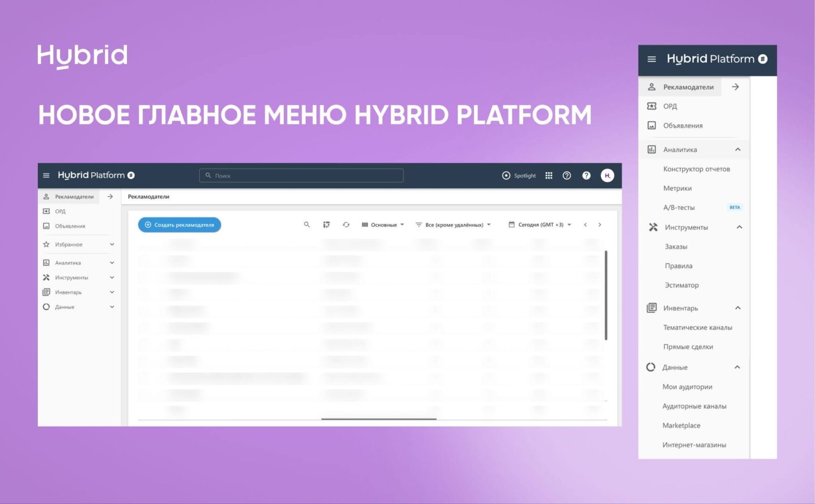The width and height of the screenshot is (815, 504).
Task: Click the Hybrid Platform logo in the main window header
Action: click(96, 175)
